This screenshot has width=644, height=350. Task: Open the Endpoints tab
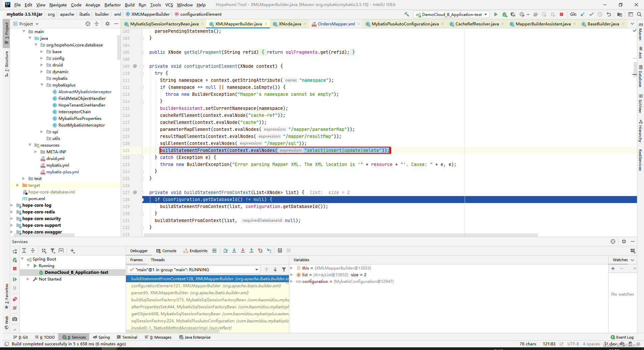coord(195,251)
